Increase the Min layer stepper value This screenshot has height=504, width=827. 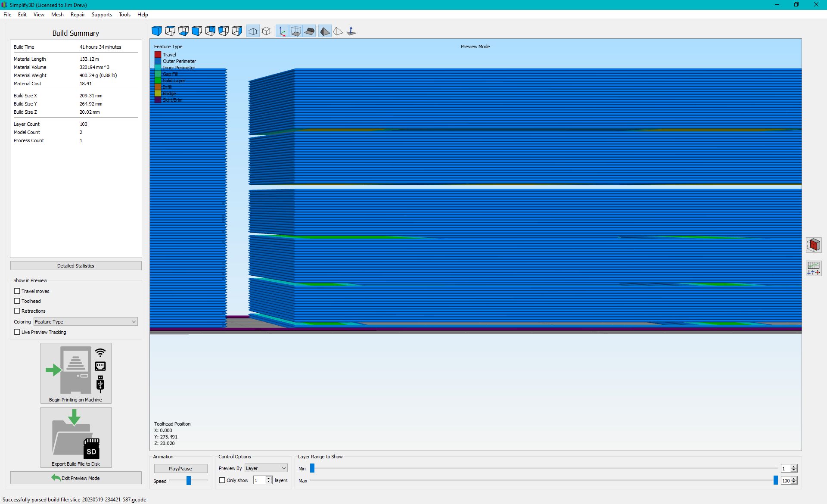794,467
